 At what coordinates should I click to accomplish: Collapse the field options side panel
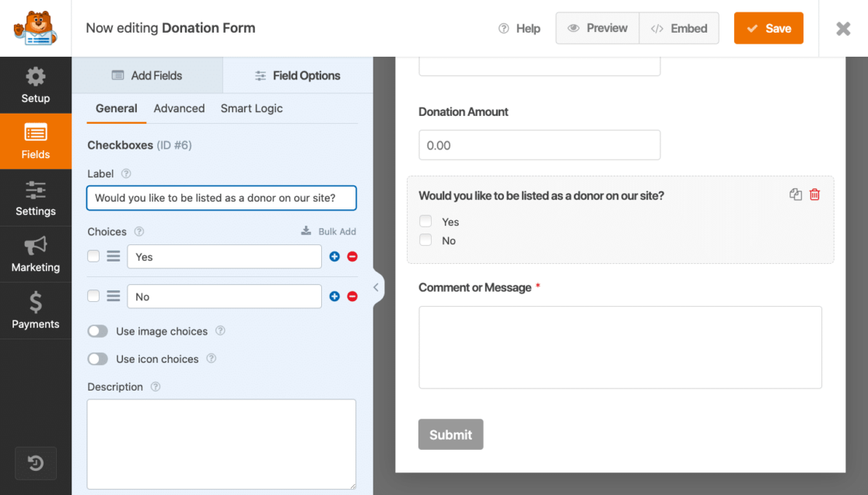[x=376, y=287]
